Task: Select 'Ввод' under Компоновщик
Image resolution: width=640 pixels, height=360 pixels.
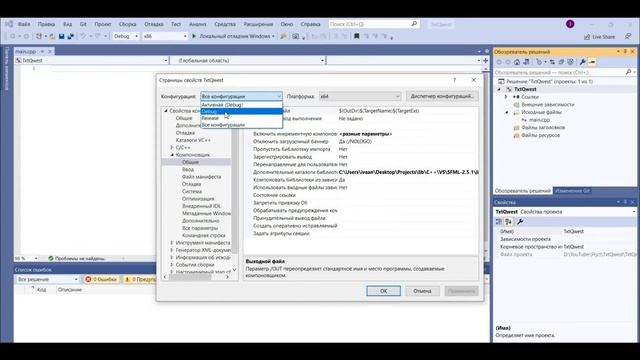Action: pyautogui.click(x=188, y=169)
